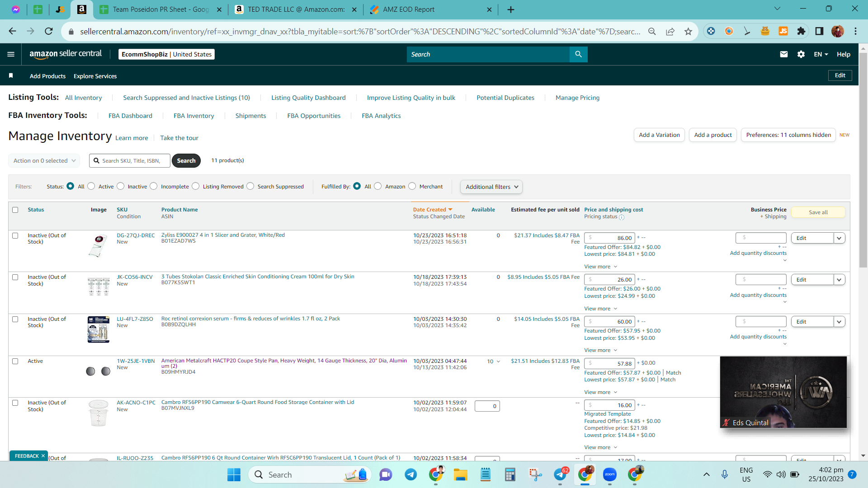
Task: Open Edit dropdown arrow for Stokolan cream row
Action: point(840,280)
